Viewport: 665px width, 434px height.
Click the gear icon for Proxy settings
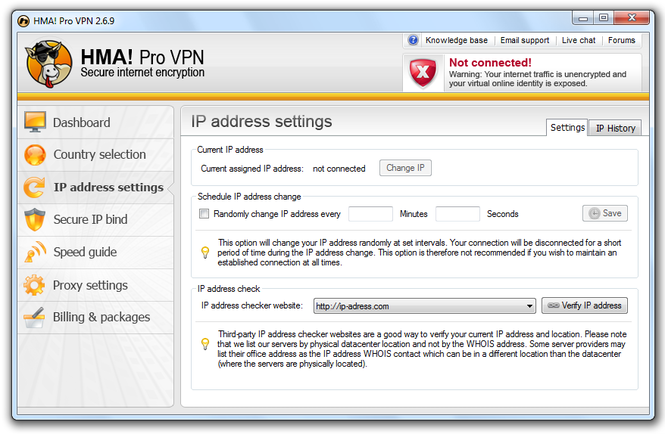tap(34, 285)
